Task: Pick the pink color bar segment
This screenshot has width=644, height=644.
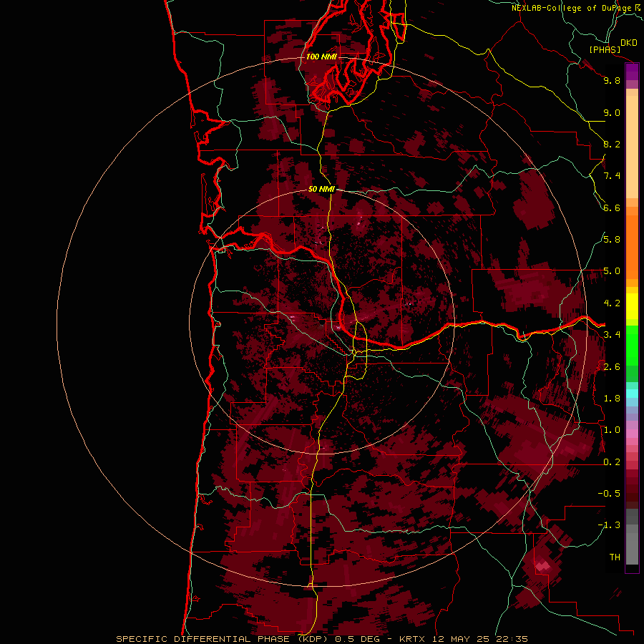Action: tap(632, 434)
